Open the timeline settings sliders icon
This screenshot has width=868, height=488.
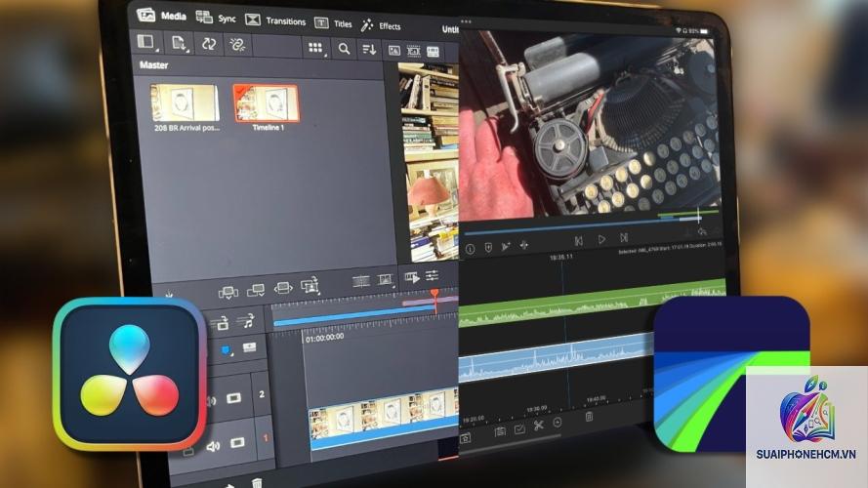(432, 275)
